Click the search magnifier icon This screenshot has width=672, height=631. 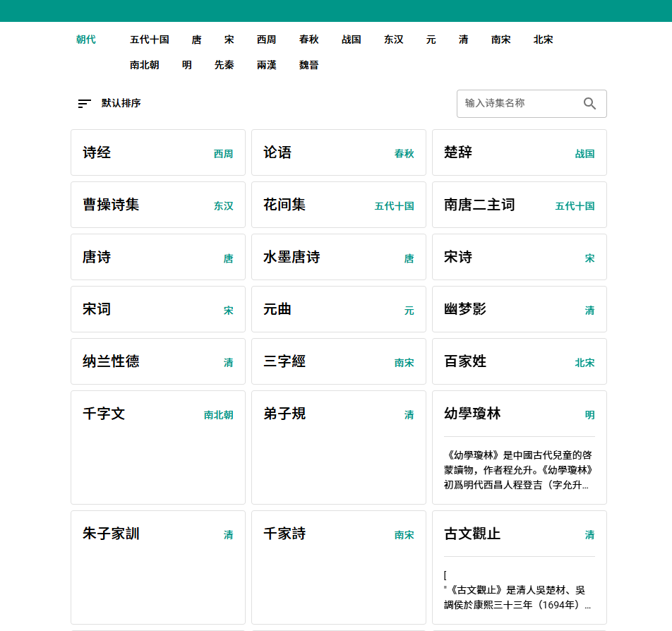tap(589, 104)
